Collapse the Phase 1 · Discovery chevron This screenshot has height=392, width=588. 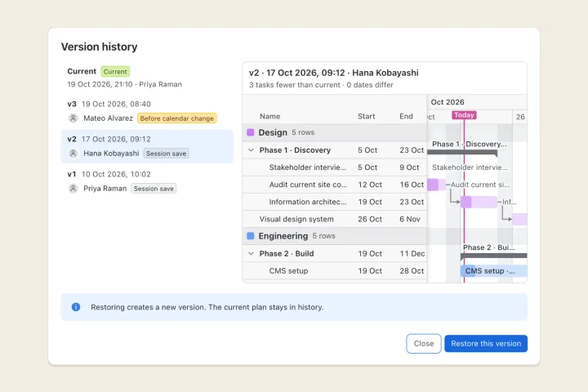click(251, 150)
